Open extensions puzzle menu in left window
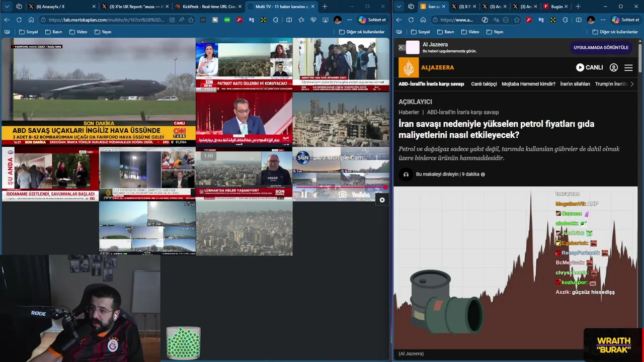This screenshot has width=644, height=362. [276, 20]
